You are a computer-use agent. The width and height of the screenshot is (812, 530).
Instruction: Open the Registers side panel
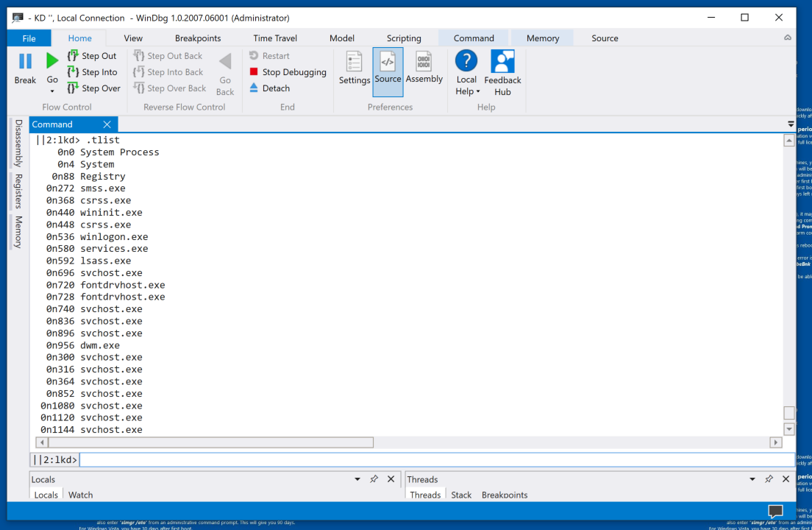(x=18, y=191)
